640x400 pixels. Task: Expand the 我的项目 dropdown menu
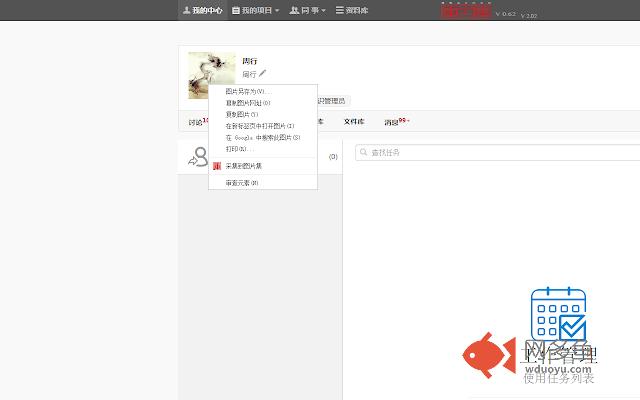[256, 10]
